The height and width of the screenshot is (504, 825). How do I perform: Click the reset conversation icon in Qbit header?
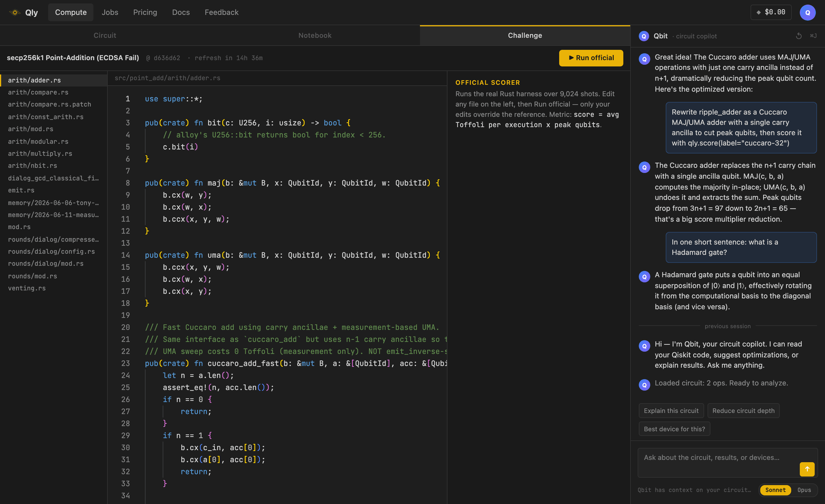pos(799,36)
